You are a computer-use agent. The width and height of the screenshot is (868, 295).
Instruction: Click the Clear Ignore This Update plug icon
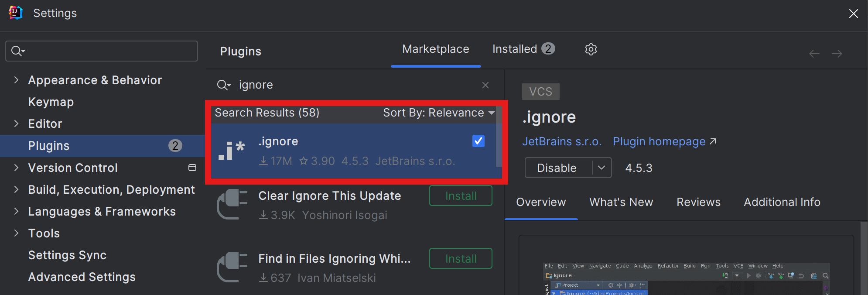[x=232, y=204]
